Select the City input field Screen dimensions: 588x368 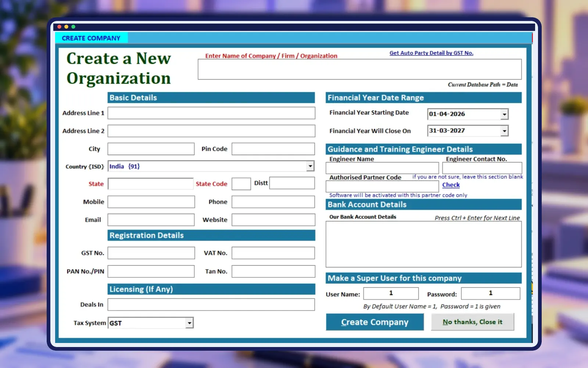coord(151,149)
